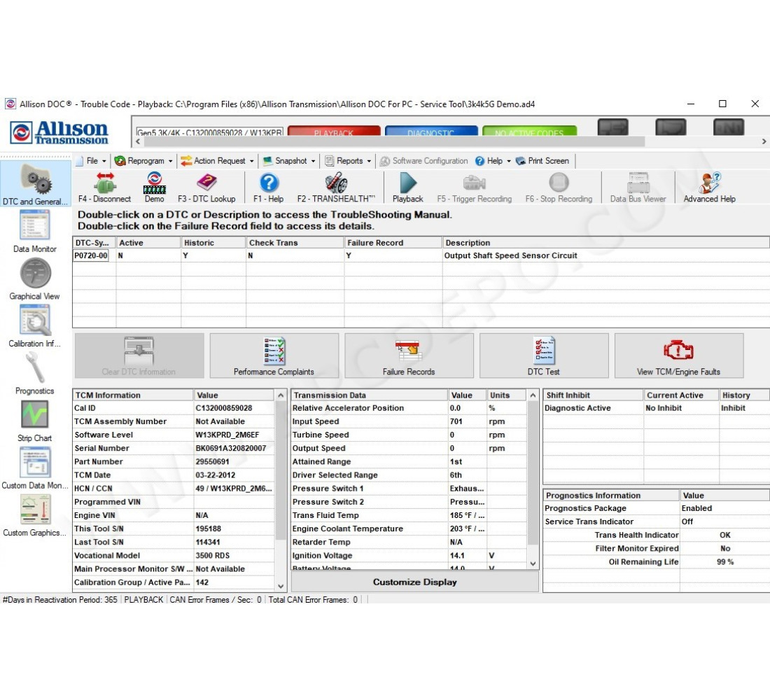The width and height of the screenshot is (770, 700).
Task: Open Calibration Info from the sidebar
Action: point(35,325)
